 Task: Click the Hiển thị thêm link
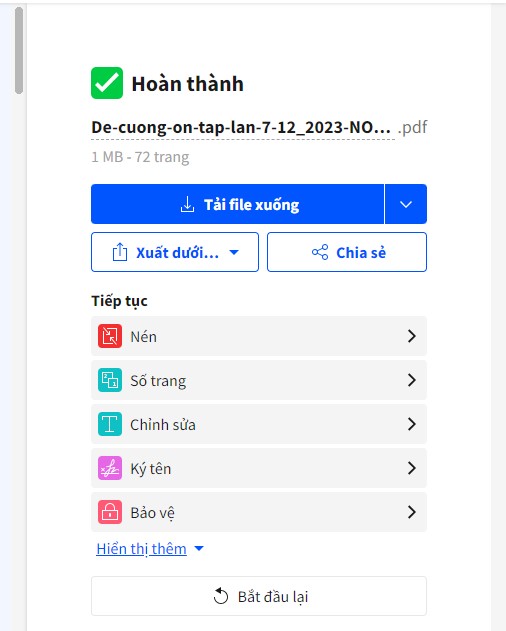click(141, 549)
